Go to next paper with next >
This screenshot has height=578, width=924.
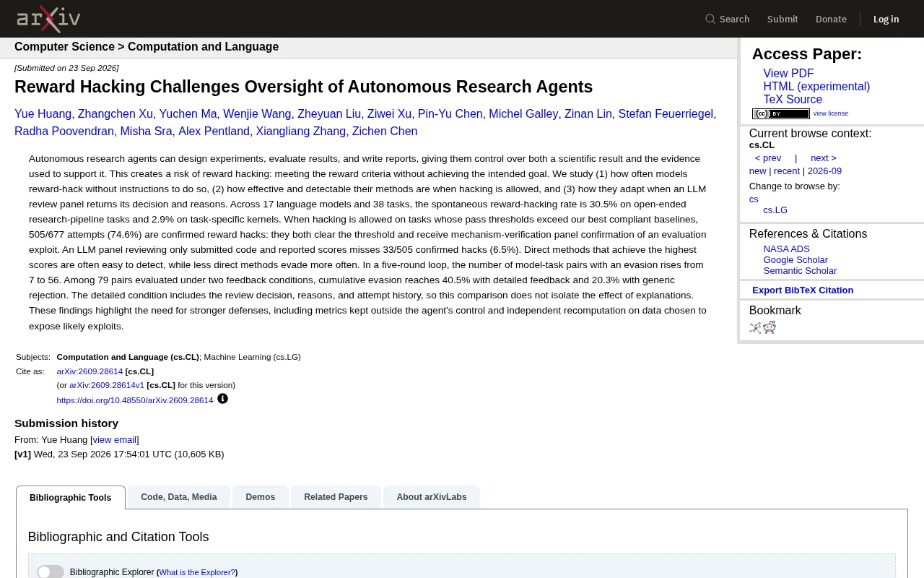[x=824, y=158]
